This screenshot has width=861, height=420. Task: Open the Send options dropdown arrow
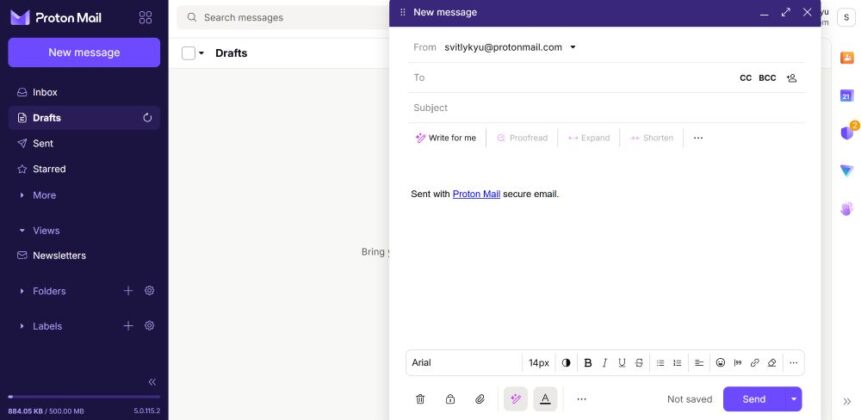(x=793, y=399)
